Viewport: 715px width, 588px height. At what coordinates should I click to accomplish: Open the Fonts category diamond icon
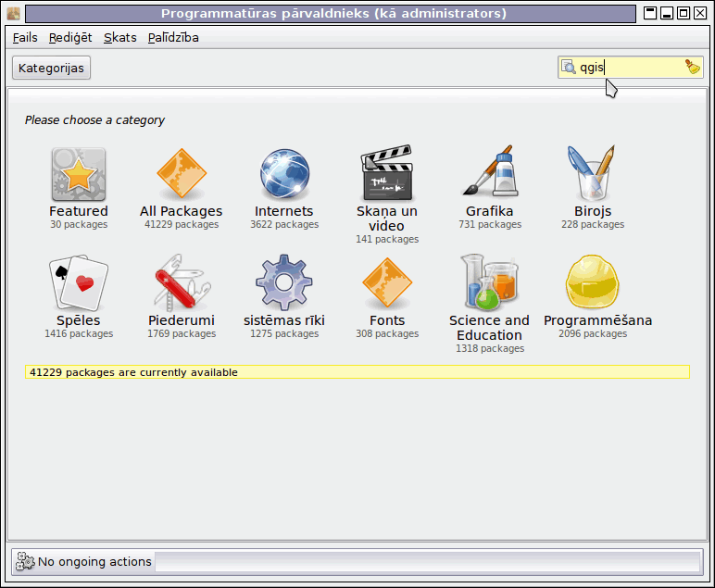click(x=387, y=282)
